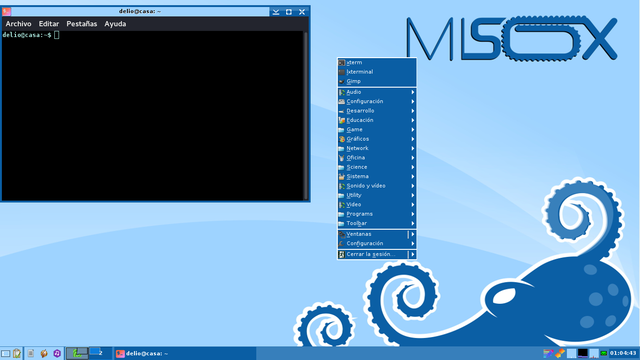The height and width of the screenshot is (360, 640).
Task: Launch xterm from the root menu
Action: click(x=377, y=62)
